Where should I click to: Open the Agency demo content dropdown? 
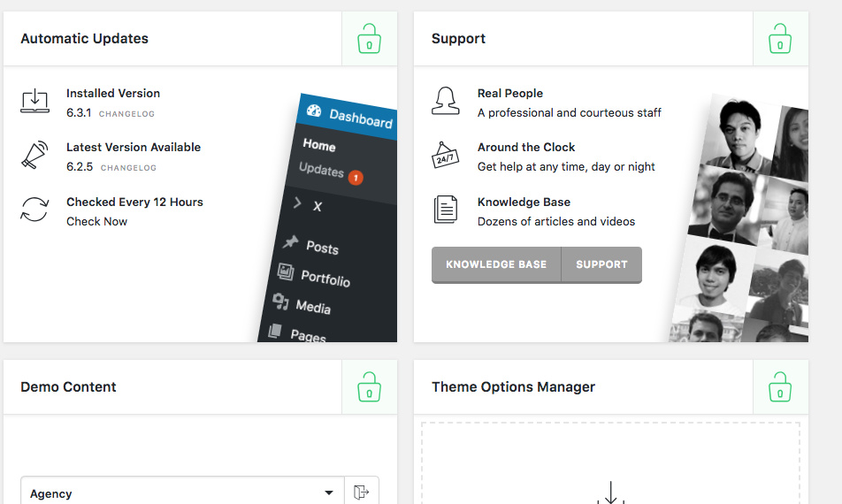(181, 493)
